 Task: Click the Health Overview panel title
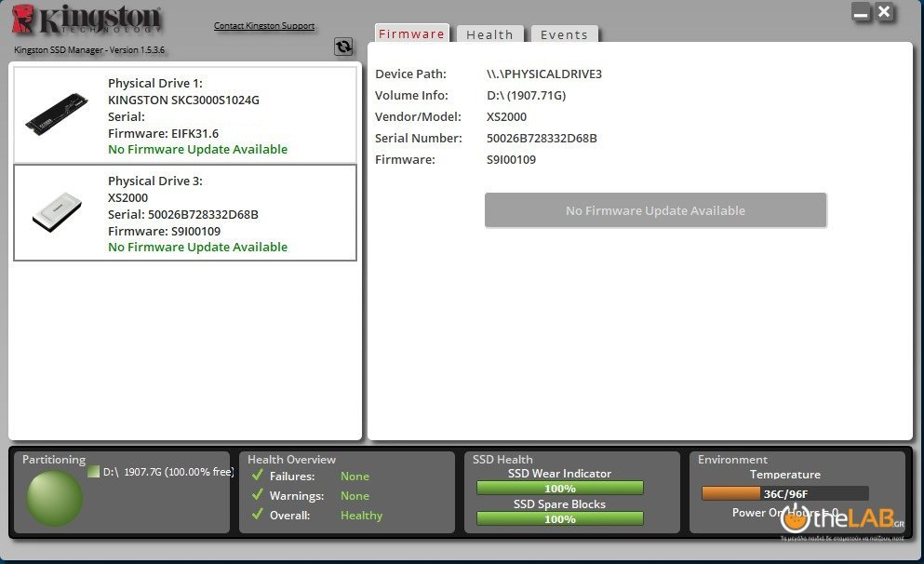pyautogui.click(x=291, y=459)
